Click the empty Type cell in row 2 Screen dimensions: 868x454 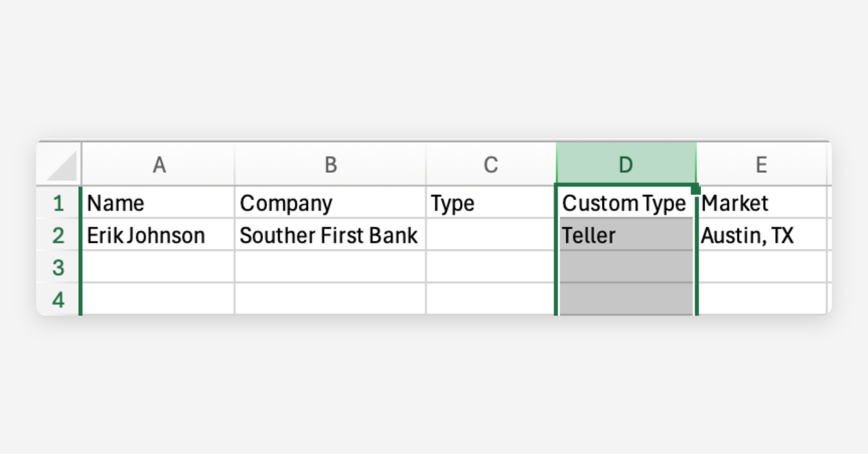[491, 235]
